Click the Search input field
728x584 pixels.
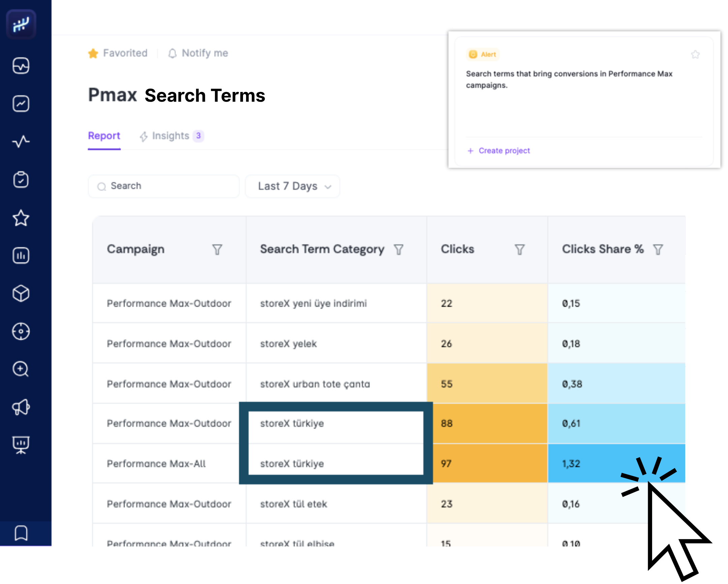[163, 186]
